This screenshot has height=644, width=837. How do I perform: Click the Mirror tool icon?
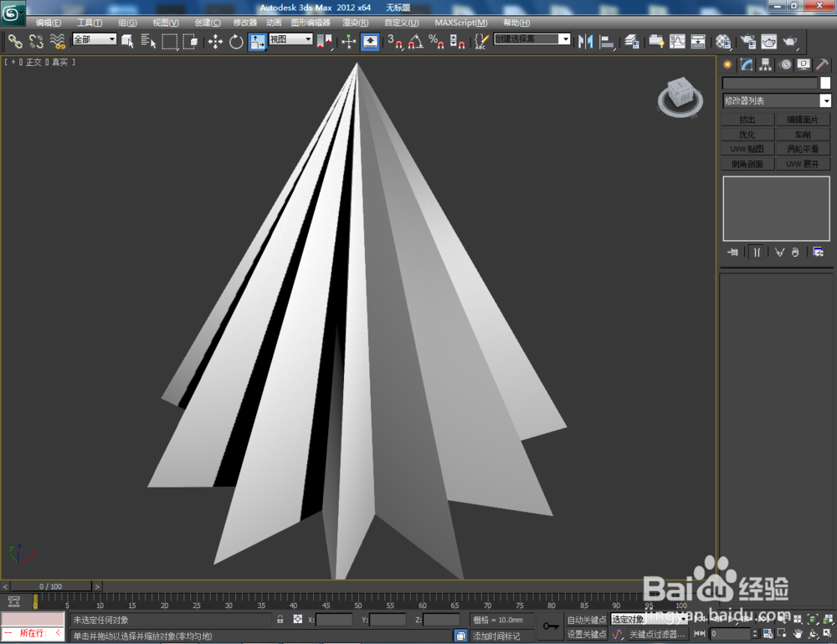tap(586, 42)
